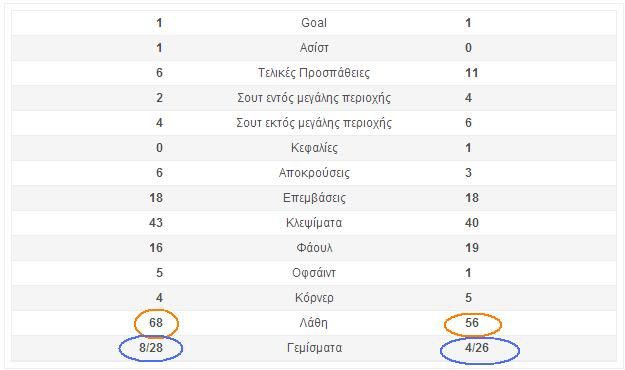
Task: Click the Κλεψίματα stat label
Action: [314, 223]
